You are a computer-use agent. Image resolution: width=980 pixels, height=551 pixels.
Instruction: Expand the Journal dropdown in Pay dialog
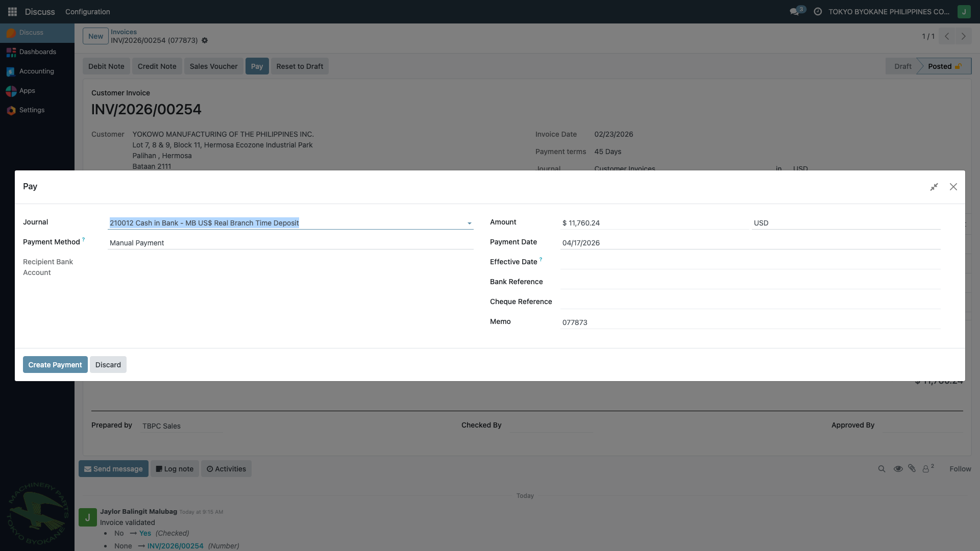468,223
